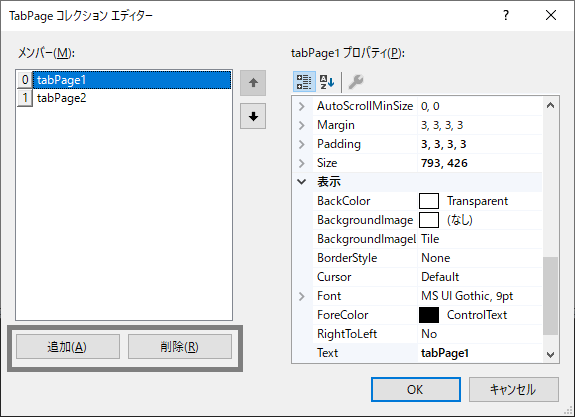This screenshot has height=417, width=575.
Task: Select the (なし) BackgroundImage value
Action: [459, 220]
